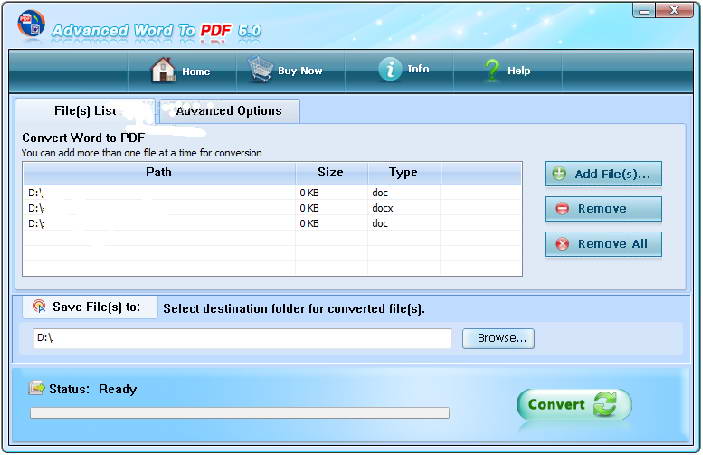Click the Home house icon
The image size is (703, 455).
[163, 69]
